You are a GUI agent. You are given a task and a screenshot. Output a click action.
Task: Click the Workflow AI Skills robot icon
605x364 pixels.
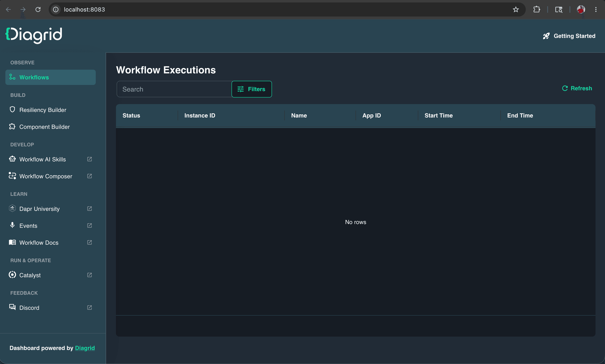(x=12, y=159)
